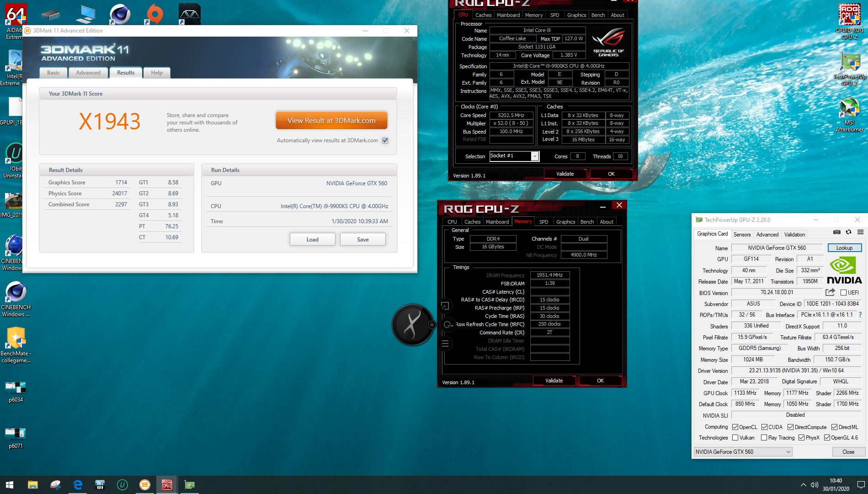This screenshot has height=494, width=868.
Task: Click ROG CPU-Z taskbar icon
Action: coord(167,485)
